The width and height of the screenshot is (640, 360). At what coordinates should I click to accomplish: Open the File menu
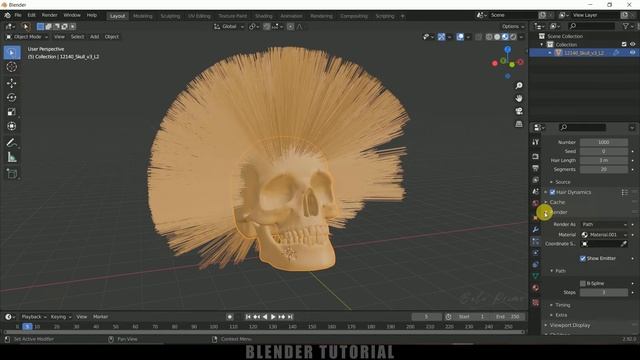click(x=18, y=15)
